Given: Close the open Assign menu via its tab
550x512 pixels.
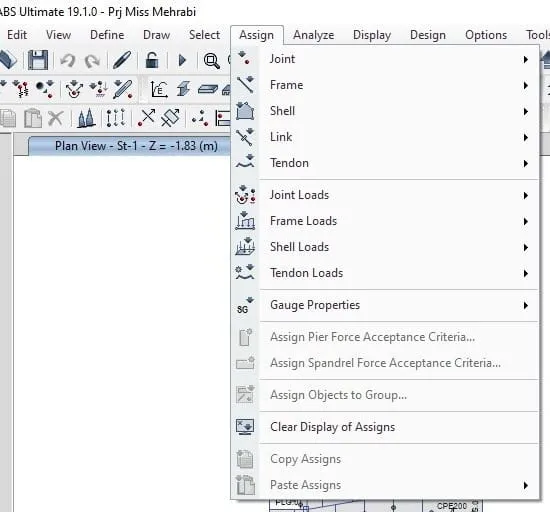Looking at the screenshot, I should click(x=257, y=35).
